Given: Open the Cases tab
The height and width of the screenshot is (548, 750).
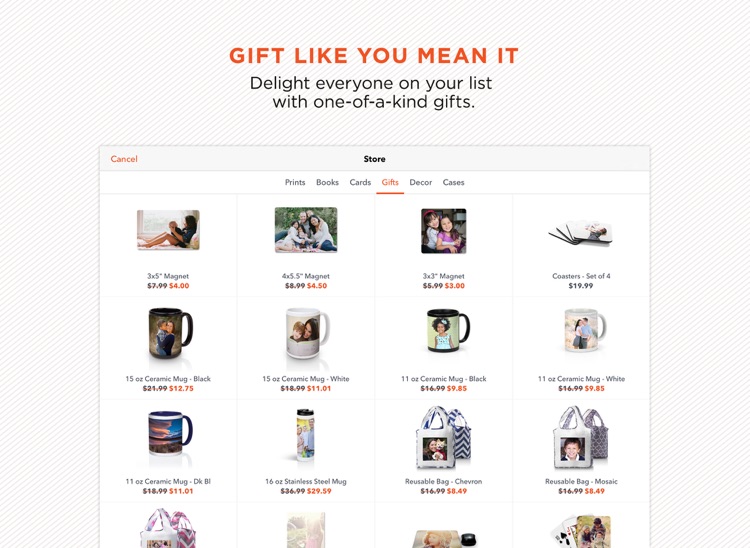Looking at the screenshot, I should (x=453, y=182).
